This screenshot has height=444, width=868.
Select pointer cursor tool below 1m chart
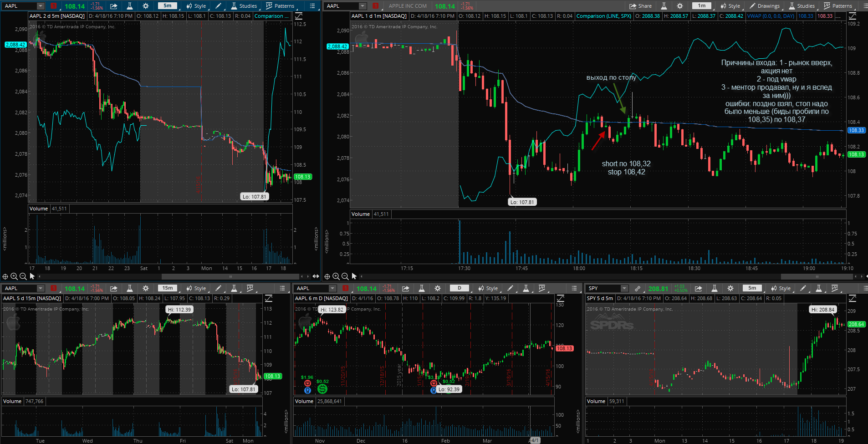(x=354, y=276)
